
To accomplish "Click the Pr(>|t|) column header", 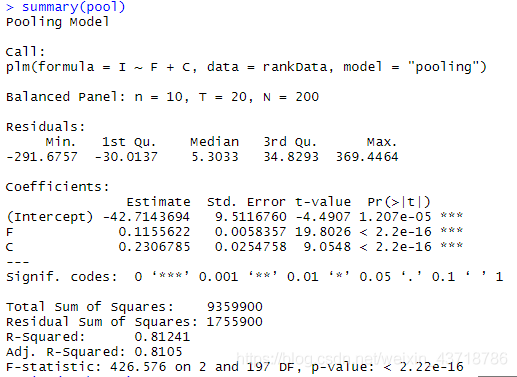I will (x=399, y=202).
